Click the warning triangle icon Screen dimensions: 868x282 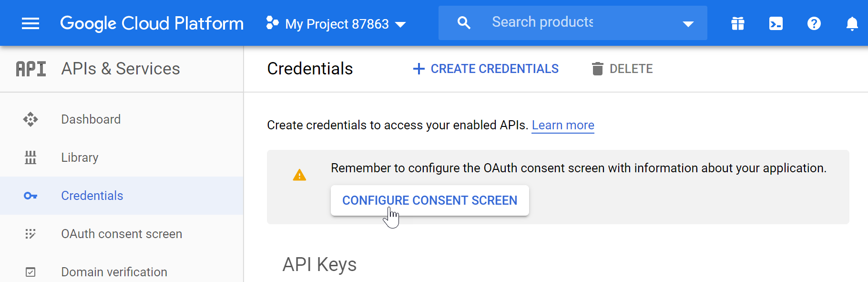coord(299,175)
